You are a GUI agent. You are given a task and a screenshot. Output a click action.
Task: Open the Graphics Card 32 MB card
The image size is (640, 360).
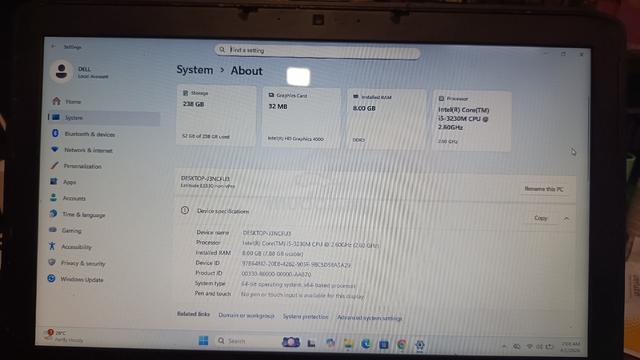[x=301, y=117]
